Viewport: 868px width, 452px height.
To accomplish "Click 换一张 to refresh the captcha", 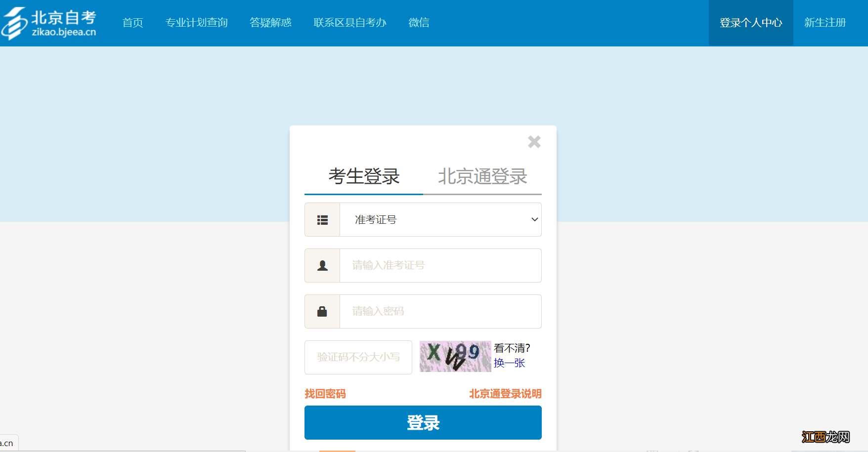I will [509, 363].
